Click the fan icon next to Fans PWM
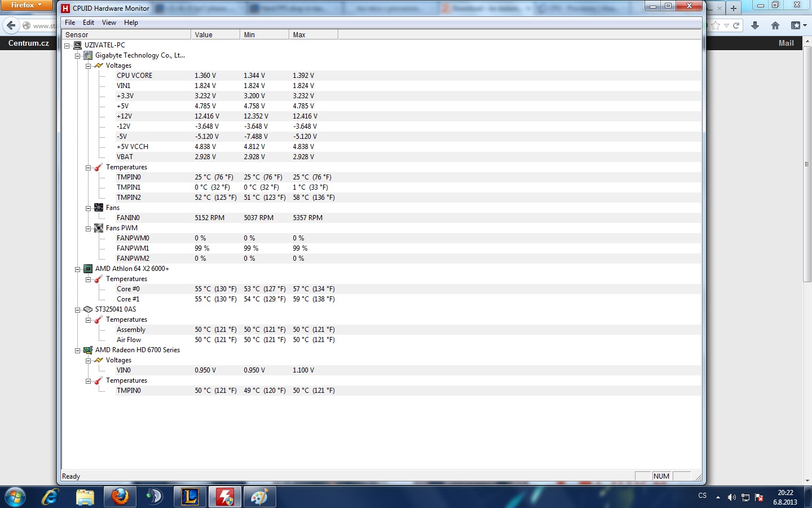This screenshot has height=508, width=812. pyautogui.click(x=99, y=228)
